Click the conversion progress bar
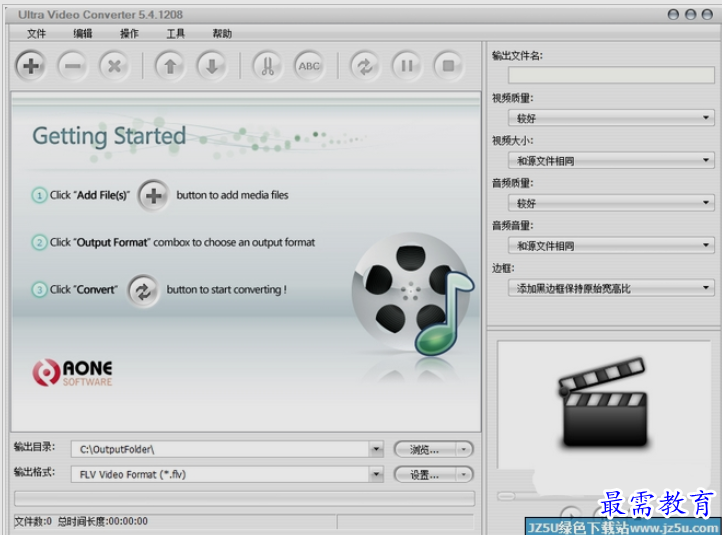The image size is (722, 535). 245,499
